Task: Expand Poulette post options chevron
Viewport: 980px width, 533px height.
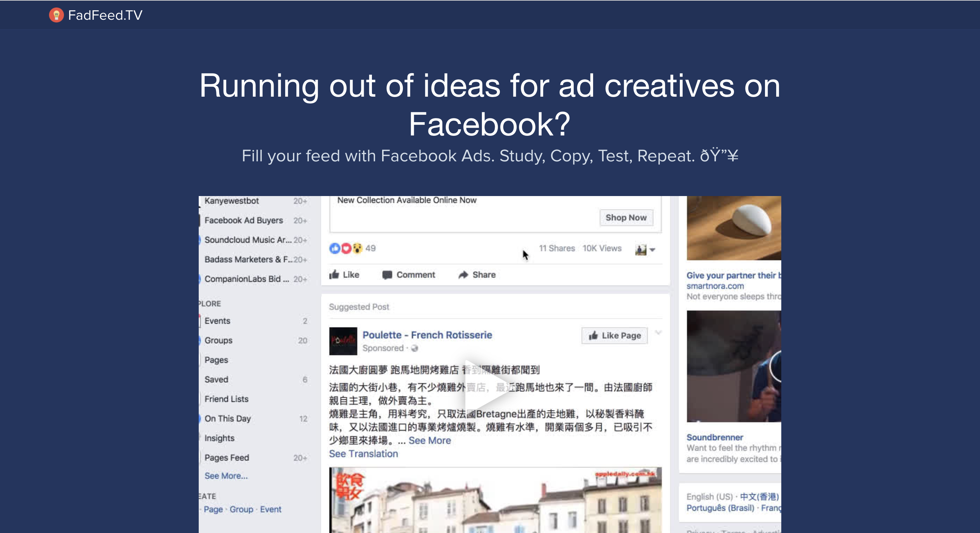Action: tap(658, 333)
